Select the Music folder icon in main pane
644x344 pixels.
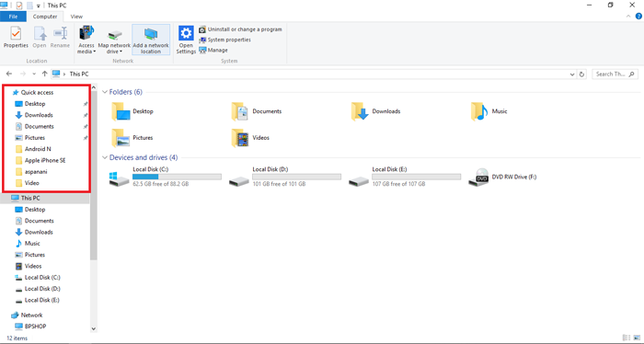(479, 111)
